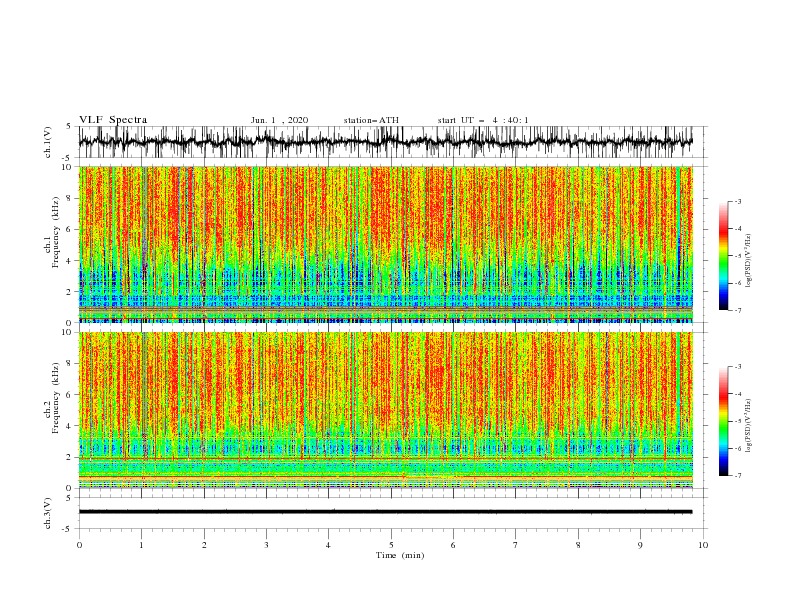Click ch.2 color bar "-5" label

pyautogui.click(x=738, y=421)
